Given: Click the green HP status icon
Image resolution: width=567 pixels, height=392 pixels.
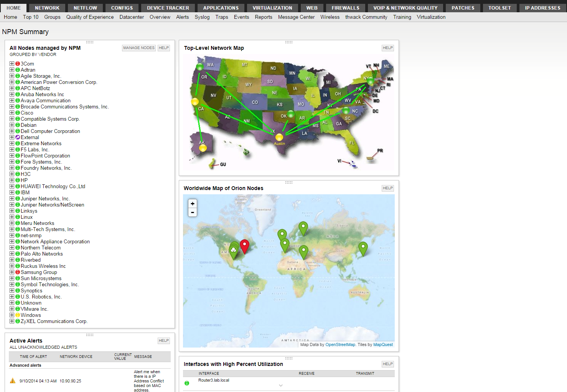Looking at the screenshot, I should click(18, 180).
